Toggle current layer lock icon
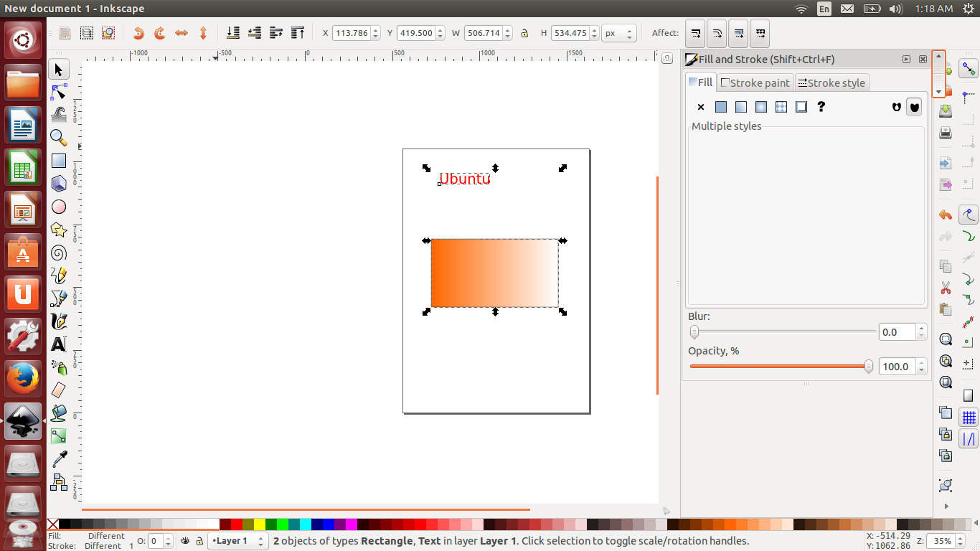 pyautogui.click(x=199, y=541)
